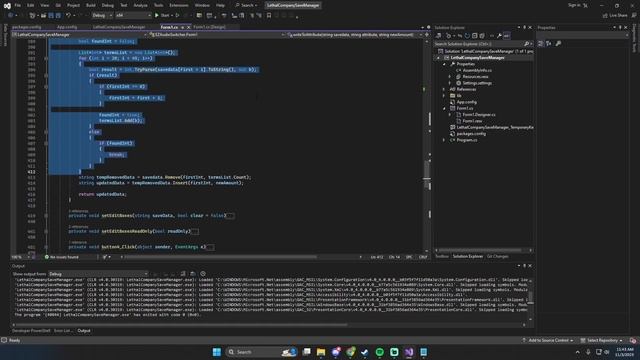640x360 pixels.
Task: Click the notifications icon in the status bar
Action: click(x=633, y=340)
